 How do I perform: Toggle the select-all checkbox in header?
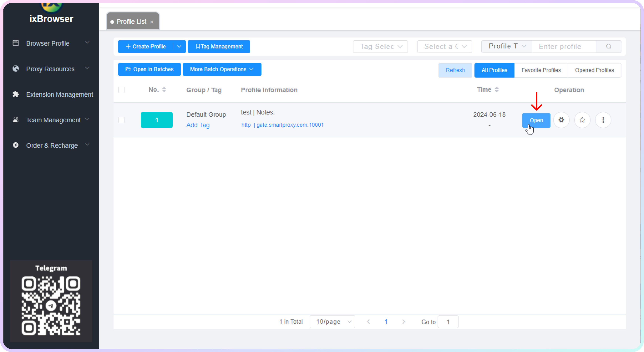tap(122, 89)
